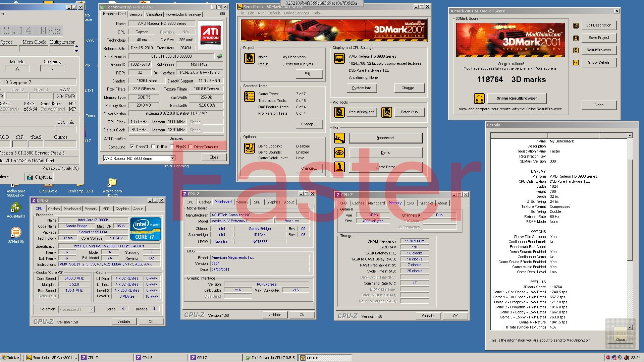
Task: Click the DRAM Frequency value 1120.9 MHz
Action: (x=414, y=241)
